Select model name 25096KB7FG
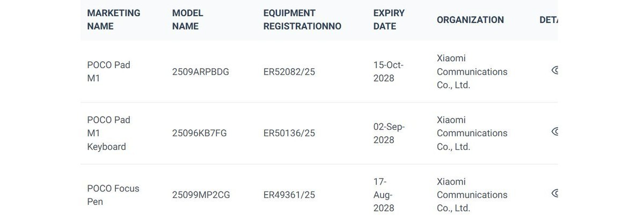This screenshot has height=221, width=644. point(199,133)
